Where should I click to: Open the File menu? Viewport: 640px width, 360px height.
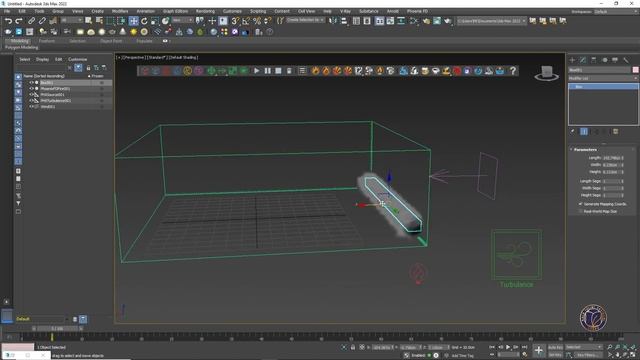7,11
